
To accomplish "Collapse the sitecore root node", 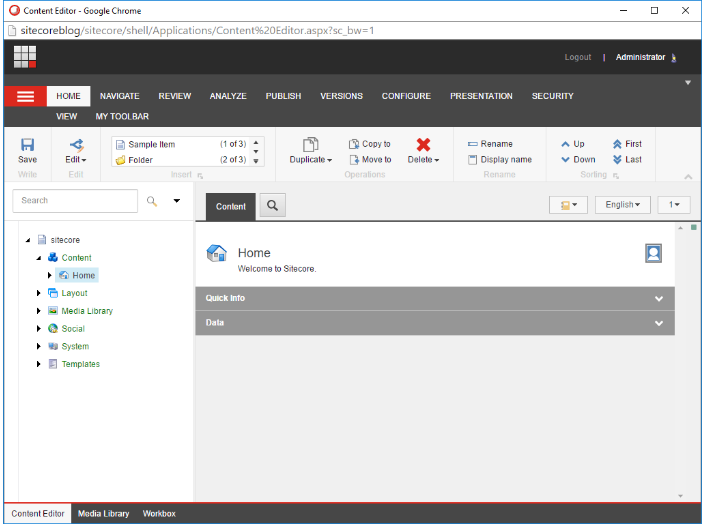I will click(x=28, y=240).
